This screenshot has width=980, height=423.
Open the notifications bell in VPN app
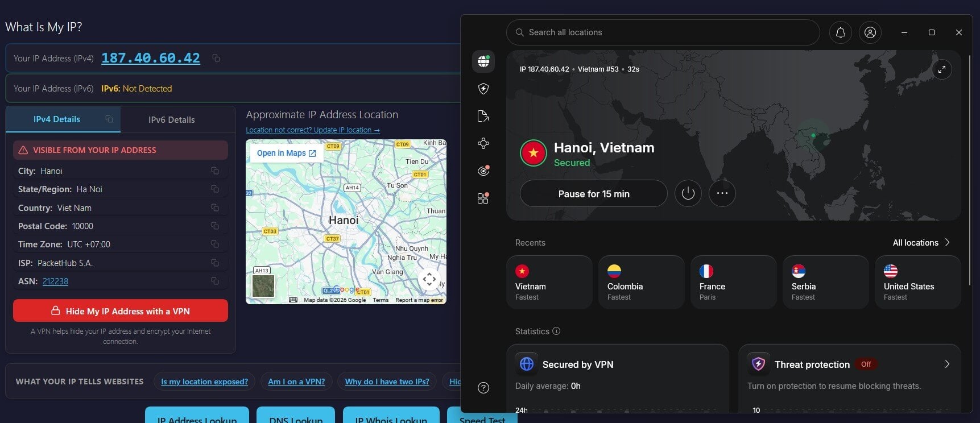(840, 32)
